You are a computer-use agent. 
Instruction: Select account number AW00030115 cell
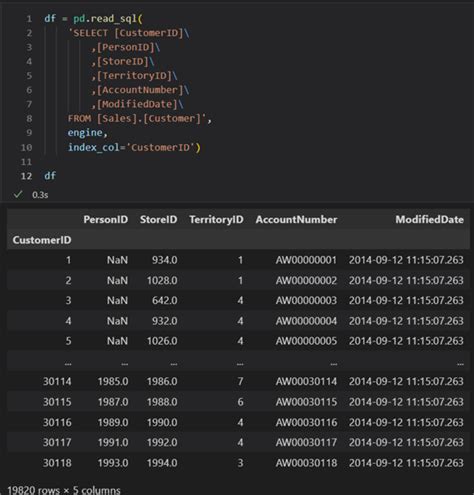(x=306, y=402)
